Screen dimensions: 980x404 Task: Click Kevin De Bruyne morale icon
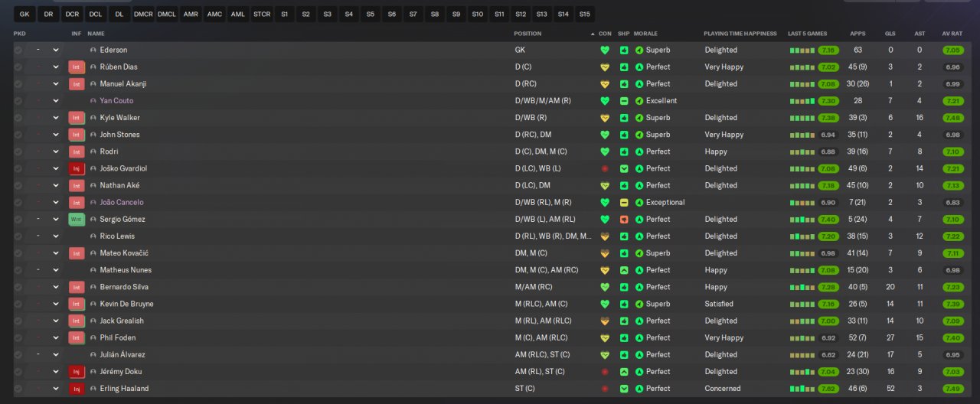tap(639, 304)
